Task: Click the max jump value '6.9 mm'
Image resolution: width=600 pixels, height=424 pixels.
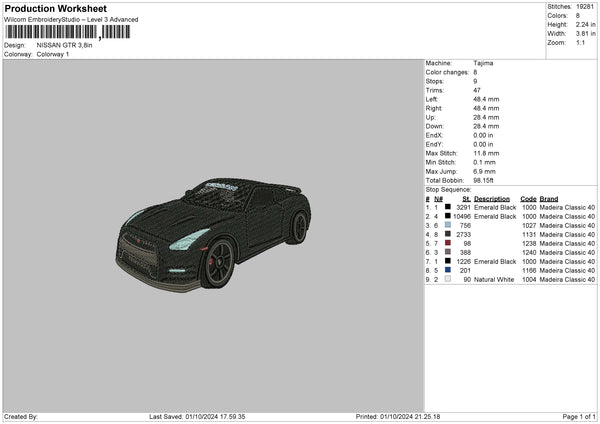Action: click(x=484, y=171)
